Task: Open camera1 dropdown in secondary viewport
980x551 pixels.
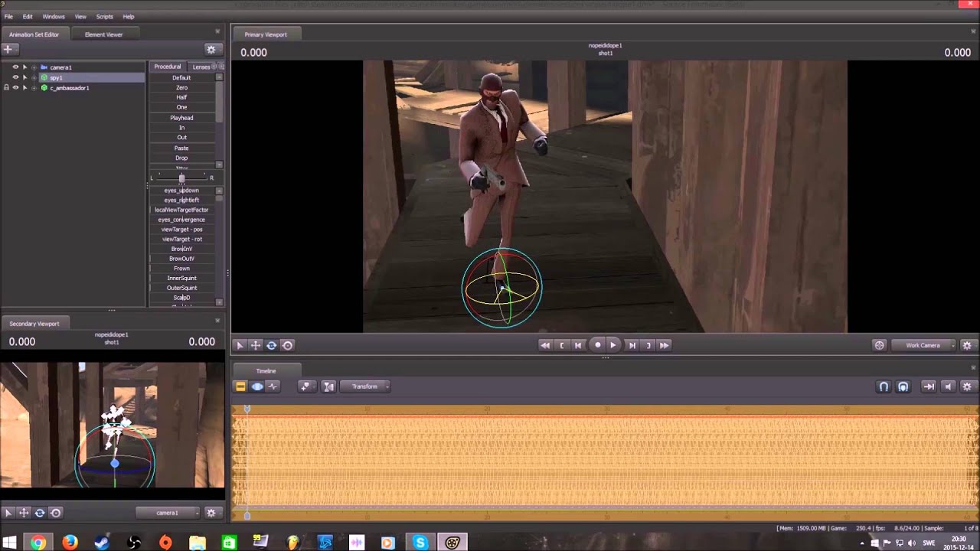Action: pyautogui.click(x=168, y=513)
